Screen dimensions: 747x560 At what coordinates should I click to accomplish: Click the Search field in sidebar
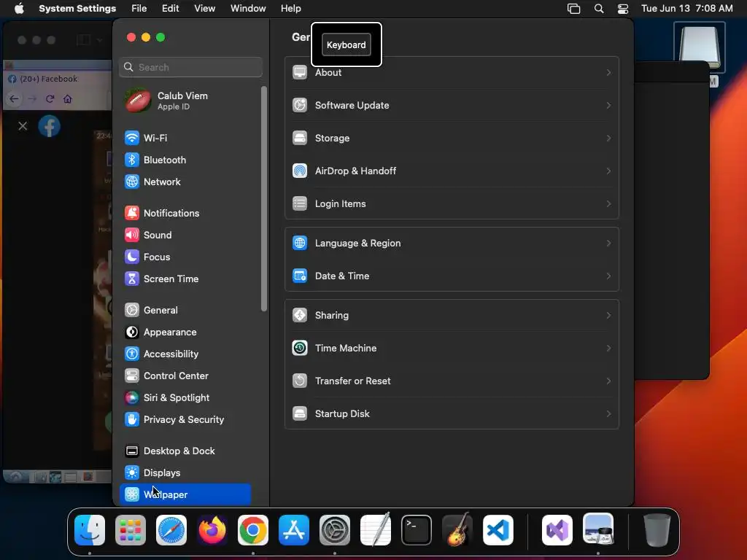coord(190,67)
